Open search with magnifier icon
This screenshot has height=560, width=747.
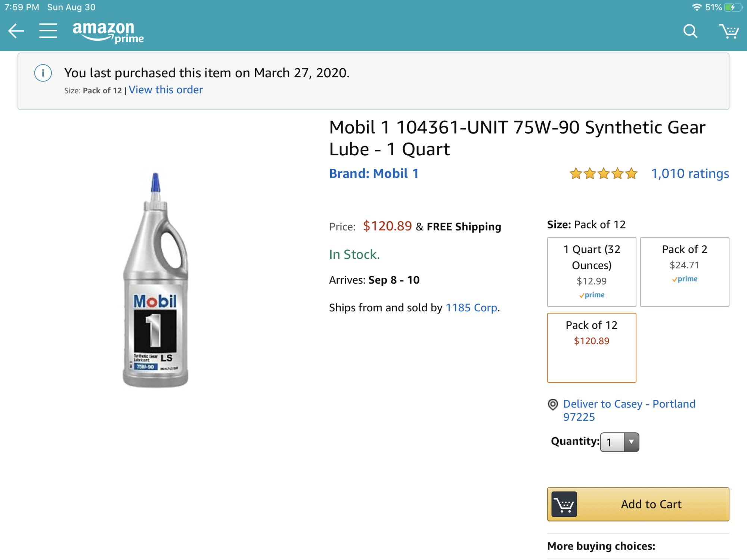690,31
